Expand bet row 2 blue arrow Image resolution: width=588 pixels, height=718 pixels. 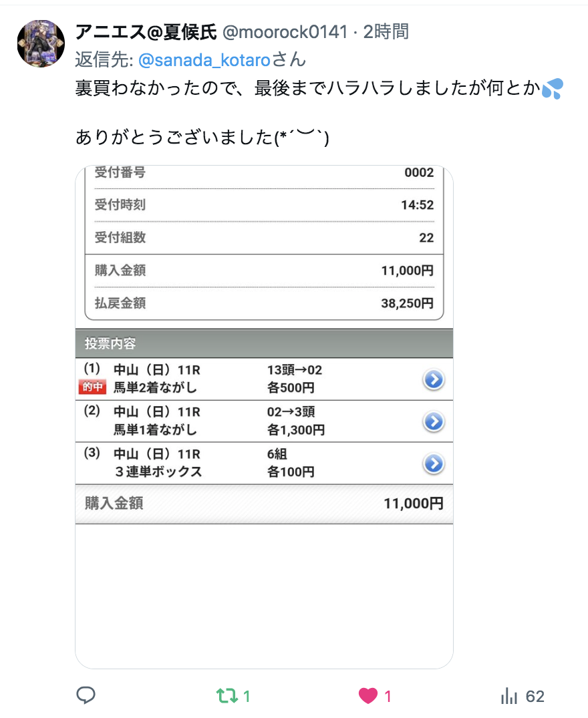click(x=434, y=421)
